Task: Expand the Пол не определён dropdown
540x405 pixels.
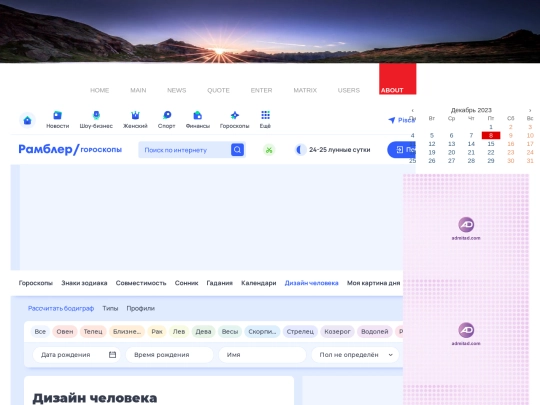Action: tap(355, 355)
